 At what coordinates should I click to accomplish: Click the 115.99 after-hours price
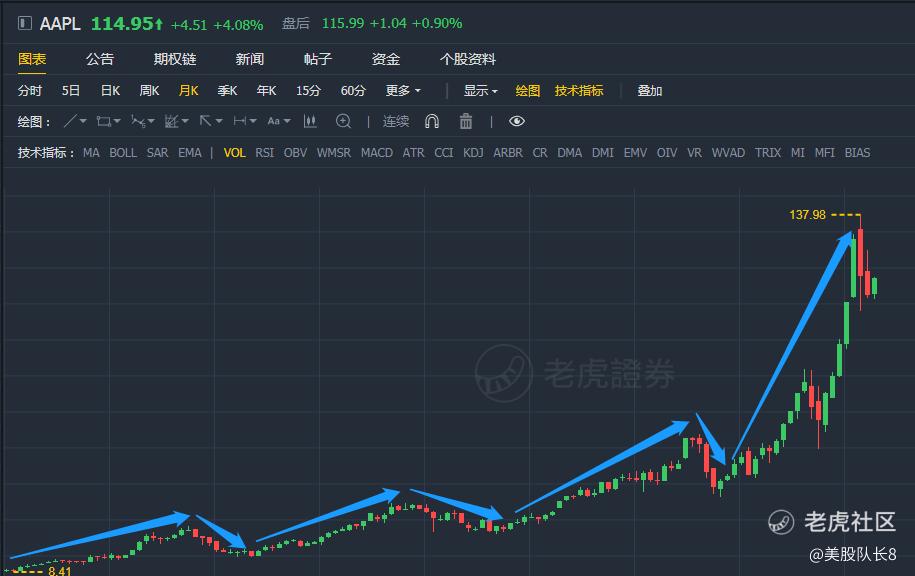(343, 23)
